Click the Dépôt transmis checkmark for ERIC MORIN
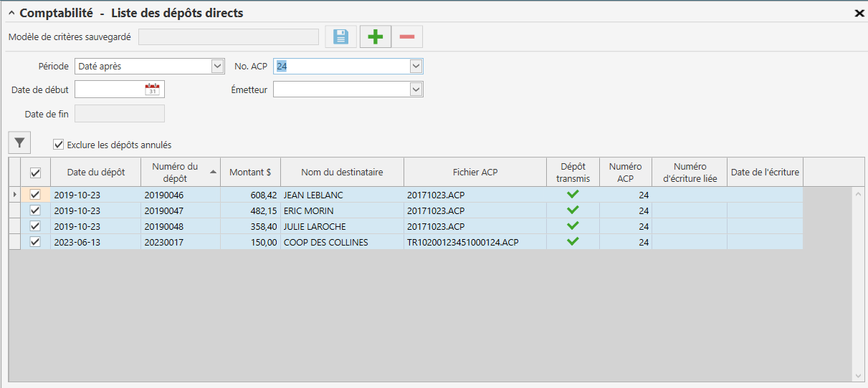This screenshot has height=388, width=868. tap(573, 210)
